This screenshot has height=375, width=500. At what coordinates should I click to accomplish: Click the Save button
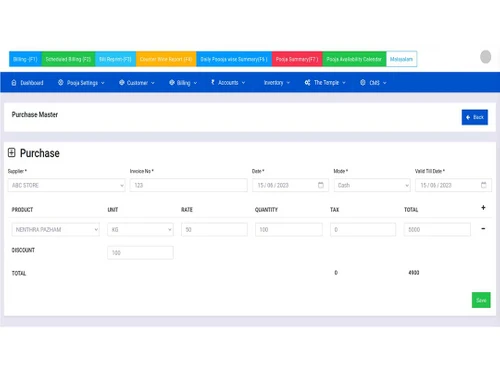[481, 300]
